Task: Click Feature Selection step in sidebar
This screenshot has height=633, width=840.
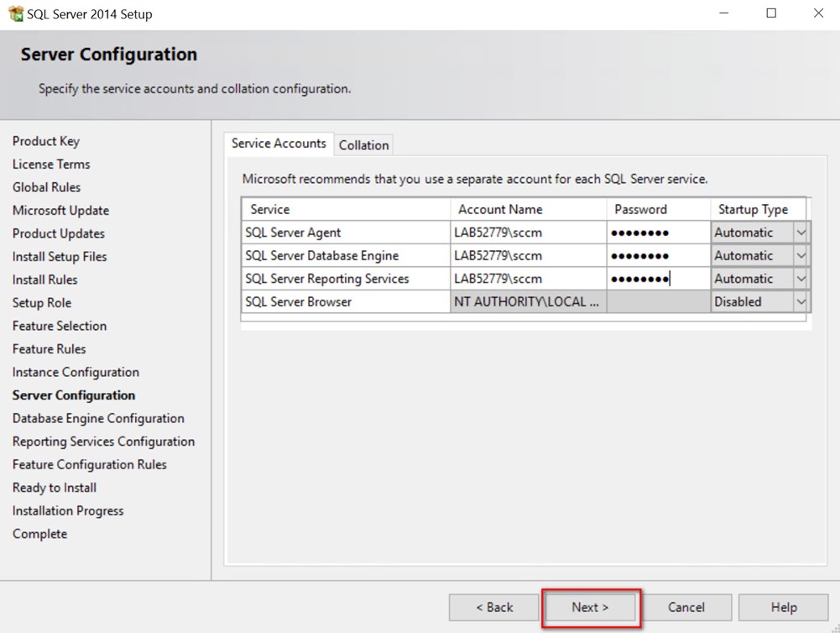Action: [60, 326]
